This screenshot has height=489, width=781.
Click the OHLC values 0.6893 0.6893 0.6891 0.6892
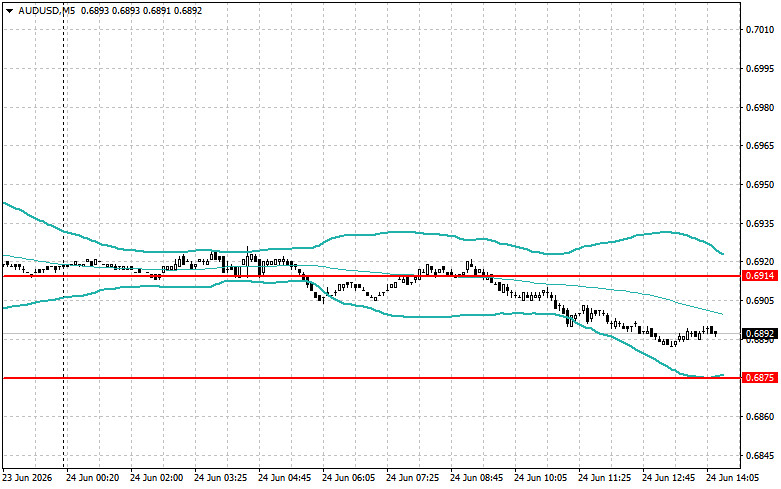click(141, 10)
